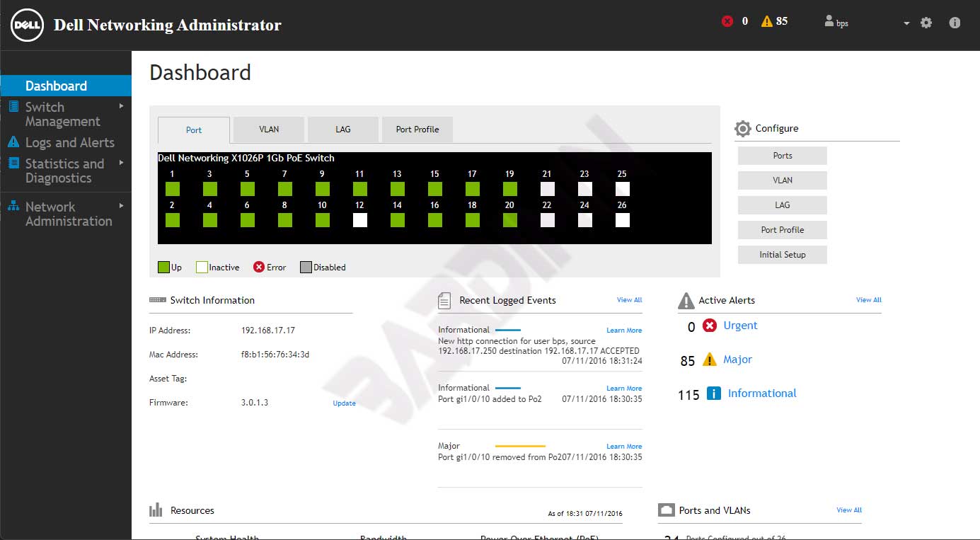Select port 10 on the switch panel
Image resolution: width=980 pixels, height=540 pixels.
pyautogui.click(x=323, y=220)
